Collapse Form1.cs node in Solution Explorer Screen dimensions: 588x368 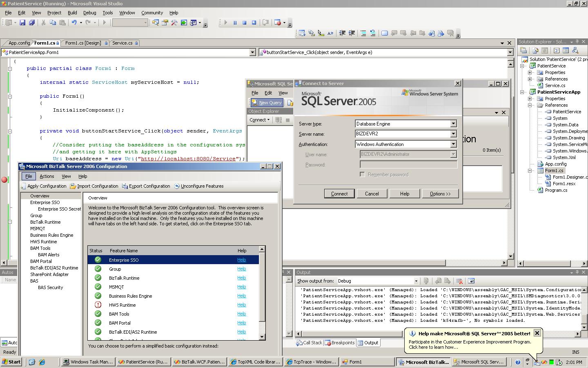coord(530,171)
